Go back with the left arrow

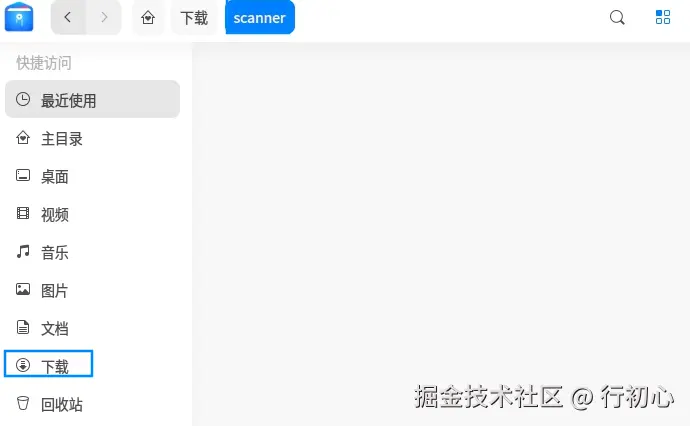tap(68, 17)
